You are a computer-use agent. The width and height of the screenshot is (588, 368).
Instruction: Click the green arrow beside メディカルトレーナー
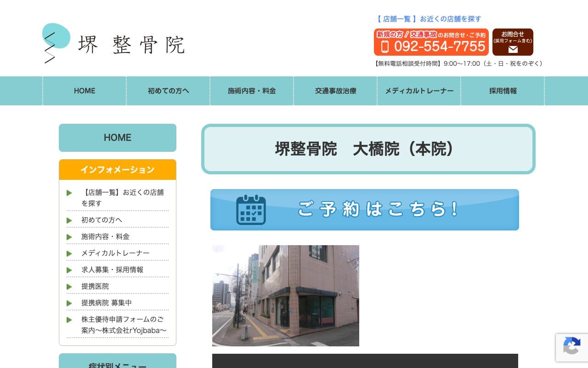(69, 253)
